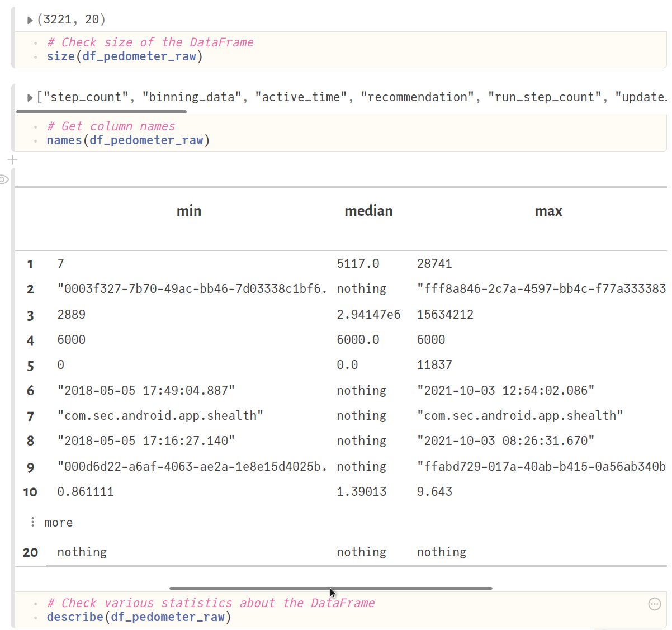This screenshot has width=672, height=630.
Task: Select the 'median' column header
Action: tap(368, 211)
